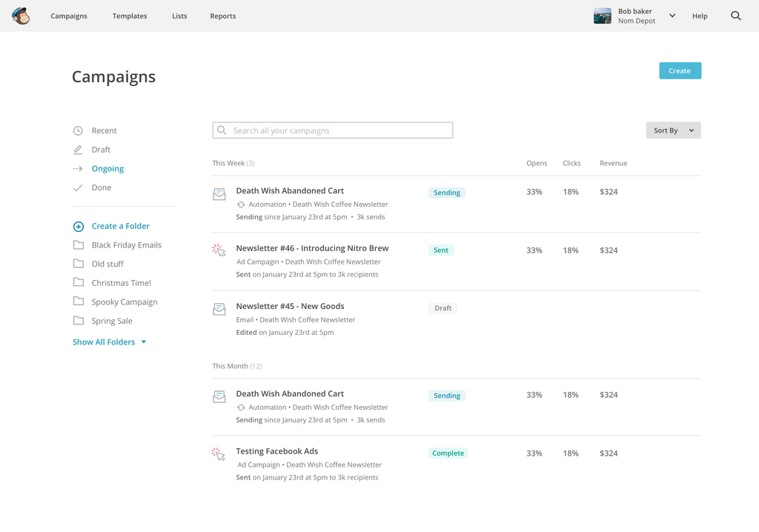759x532 pixels.
Task: Select the Ongoing filter link
Action: [x=107, y=169]
